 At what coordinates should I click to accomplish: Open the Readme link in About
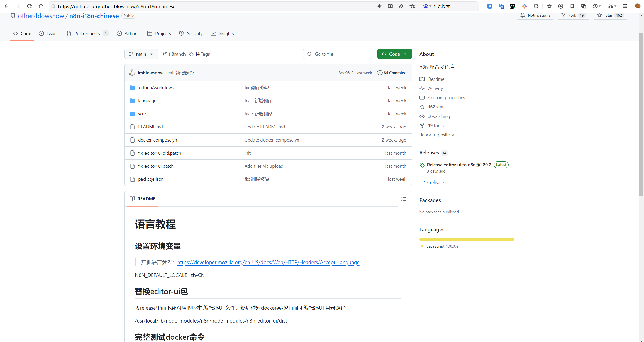[432, 79]
